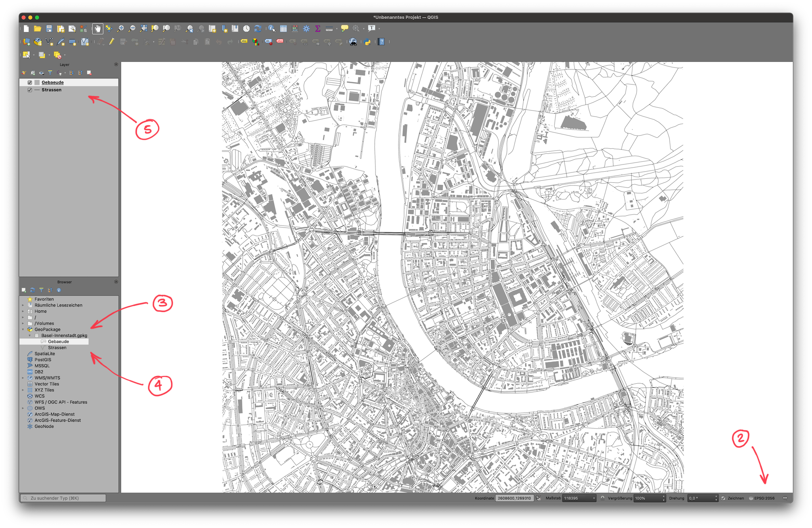This screenshot has width=812, height=528.
Task: Click the Zoom In magnifier tool
Action: tap(121, 29)
